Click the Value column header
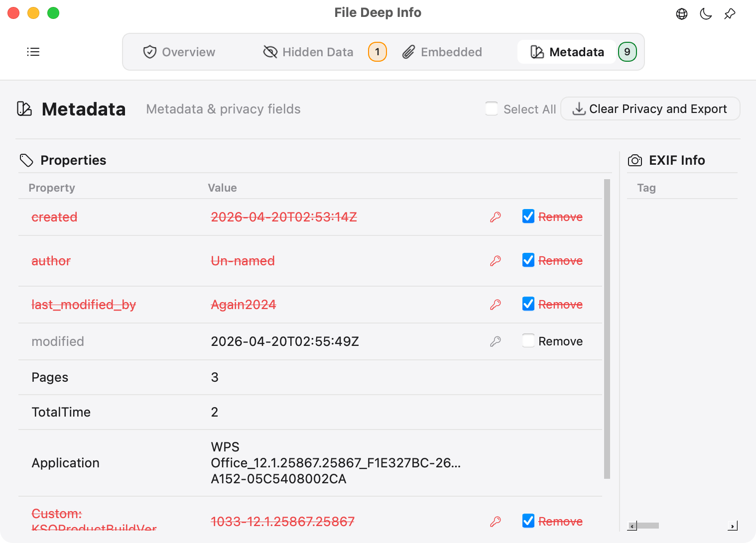756x543 pixels. point(222,188)
